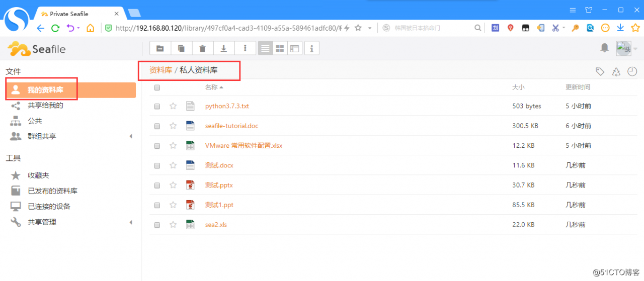Switch to column view mode
This screenshot has width=644, height=281.
[294, 48]
